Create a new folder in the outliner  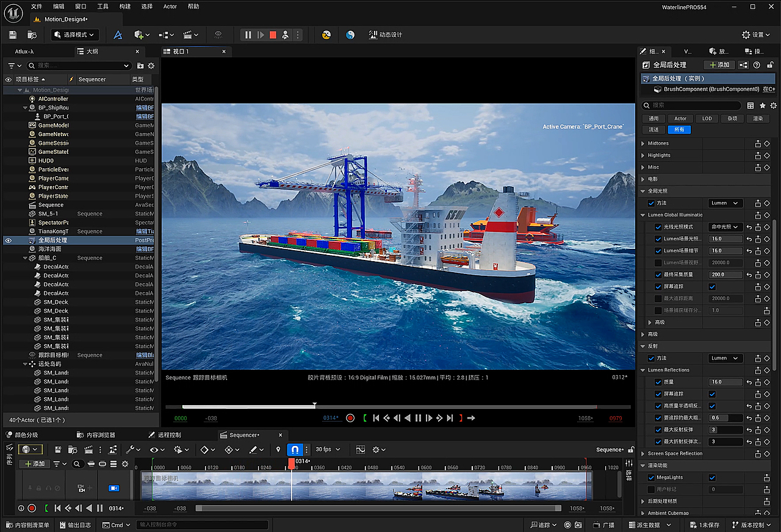point(140,65)
